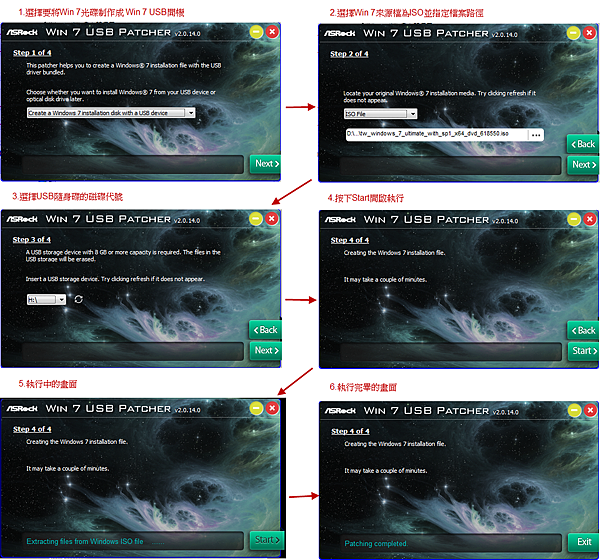This screenshot has width=600, height=560.
Task: Click ASRock logo in Step 2 window title
Action: pyautogui.click(x=340, y=34)
